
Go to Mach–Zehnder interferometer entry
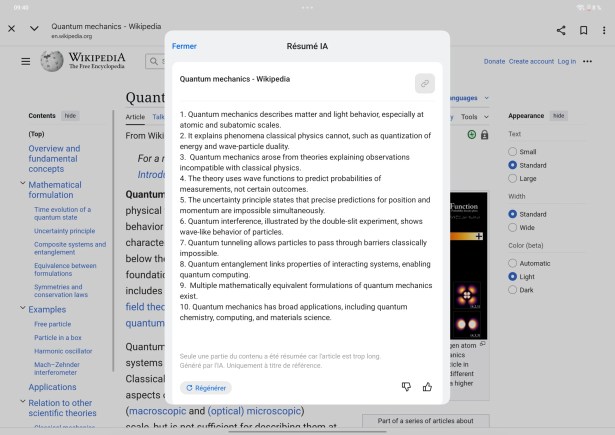pyautogui.click(x=57, y=368)
